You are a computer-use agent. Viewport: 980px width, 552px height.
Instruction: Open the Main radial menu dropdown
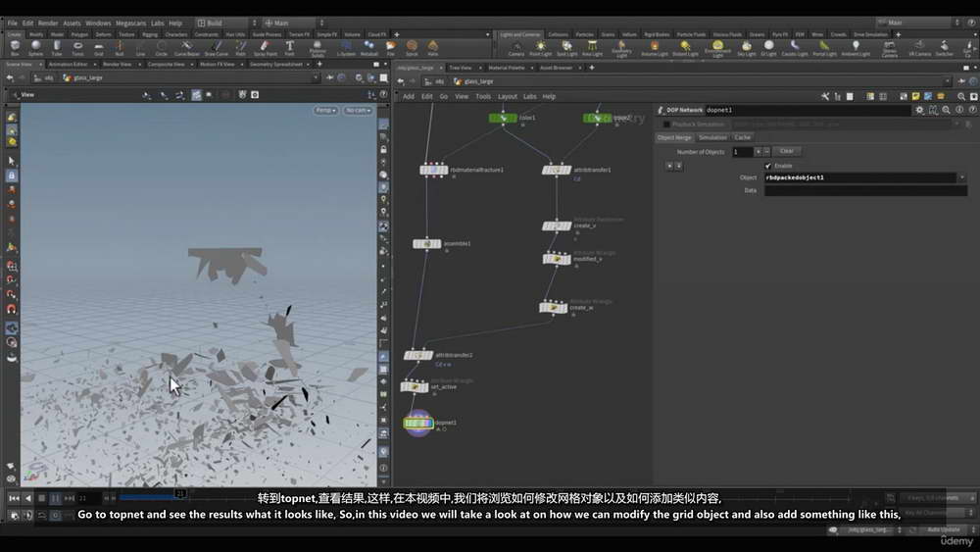click(x=294, y=23)
